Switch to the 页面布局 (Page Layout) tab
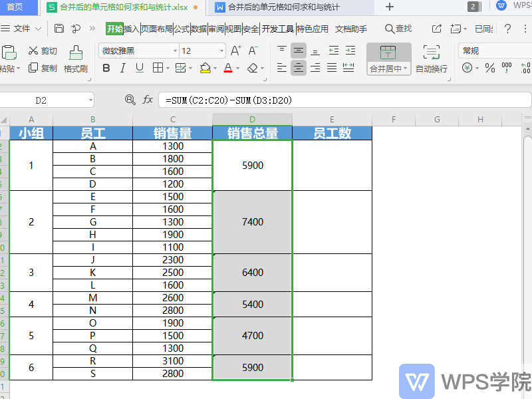Viewport: 532px width, 399px height. [x=157, y=29]
